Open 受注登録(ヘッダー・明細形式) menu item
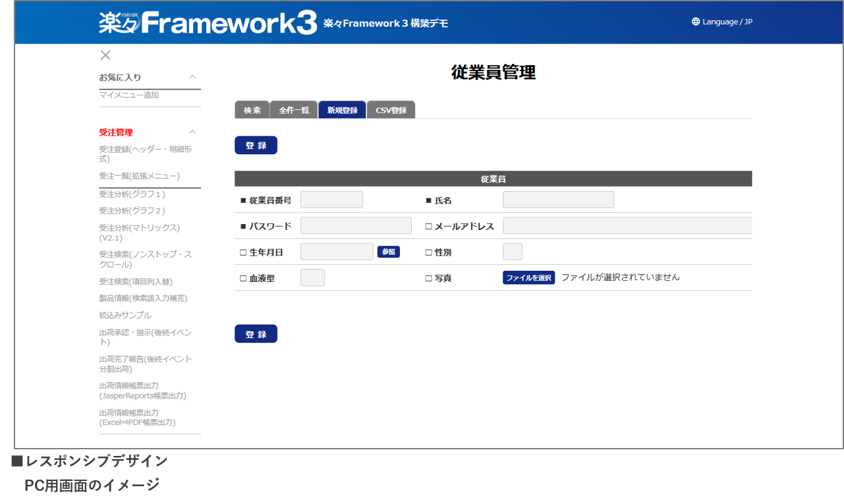844x504 pixels. point(146,154)
